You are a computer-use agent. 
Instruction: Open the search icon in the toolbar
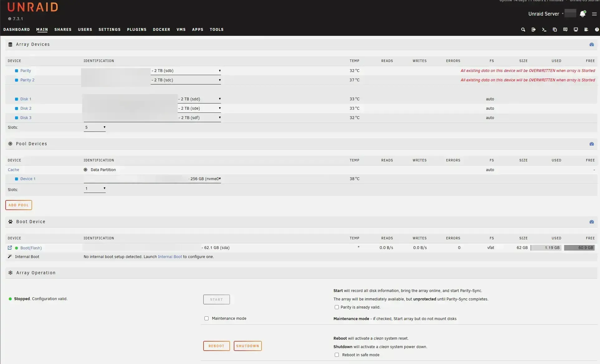[523, 30]
